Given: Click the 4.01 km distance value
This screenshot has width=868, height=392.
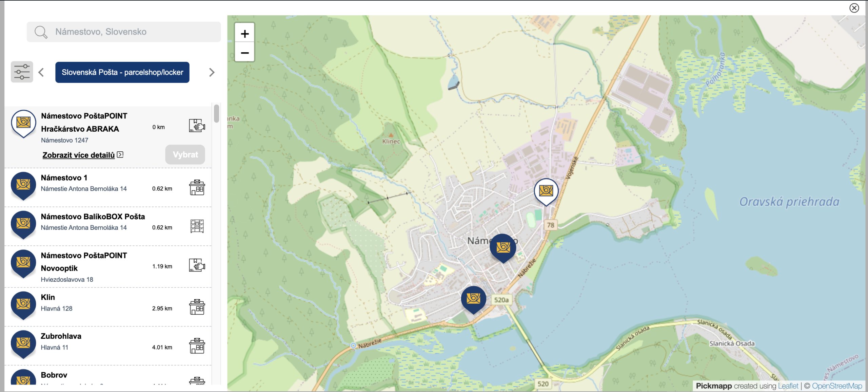Looking at the screenshot, I should [162, 347].
